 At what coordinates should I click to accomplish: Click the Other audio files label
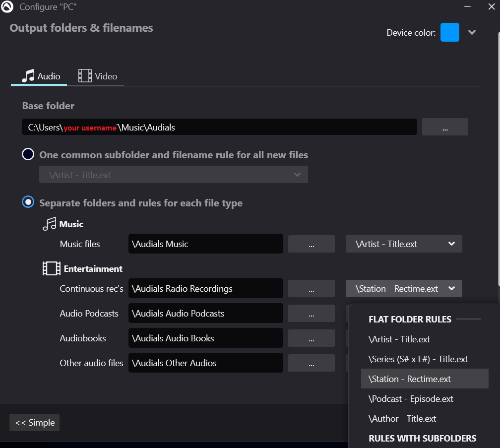[x=91, y=363]
